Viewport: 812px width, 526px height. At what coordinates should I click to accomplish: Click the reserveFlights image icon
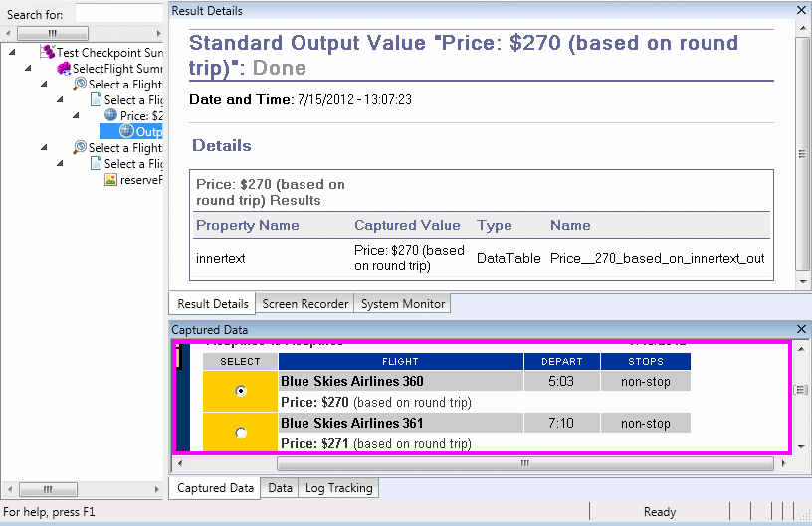tap(111, 179)
